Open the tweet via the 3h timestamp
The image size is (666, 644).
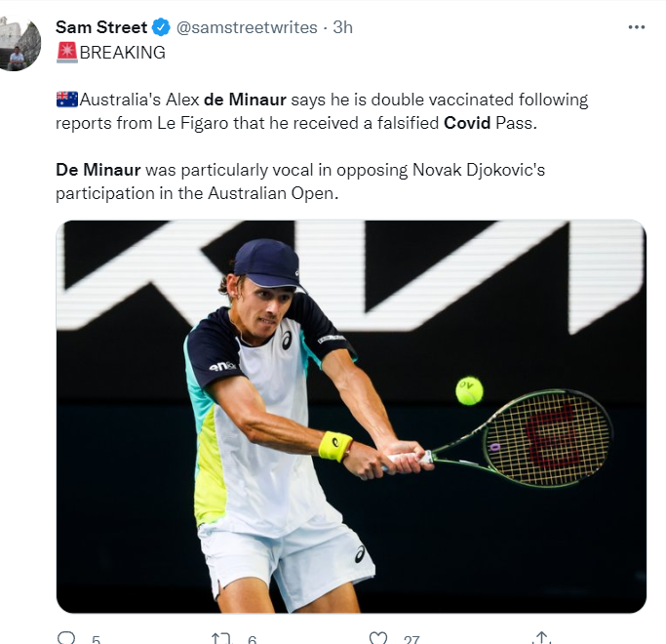coord(342,27)
